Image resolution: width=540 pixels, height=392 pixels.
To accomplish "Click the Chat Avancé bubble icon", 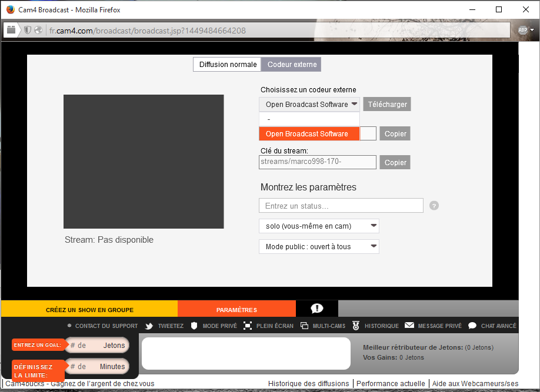I will click(x=472, y=326).
